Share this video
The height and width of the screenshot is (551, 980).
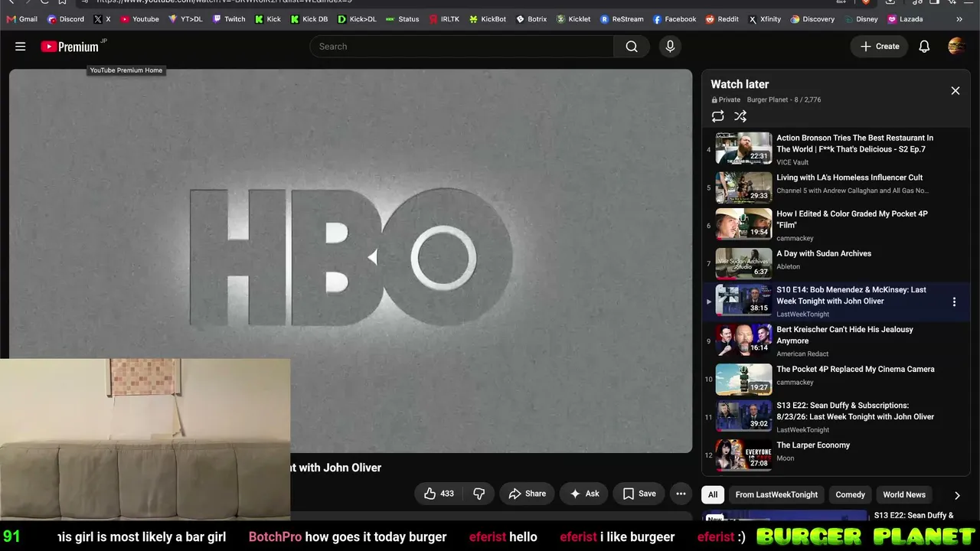[x=528, y=494]
